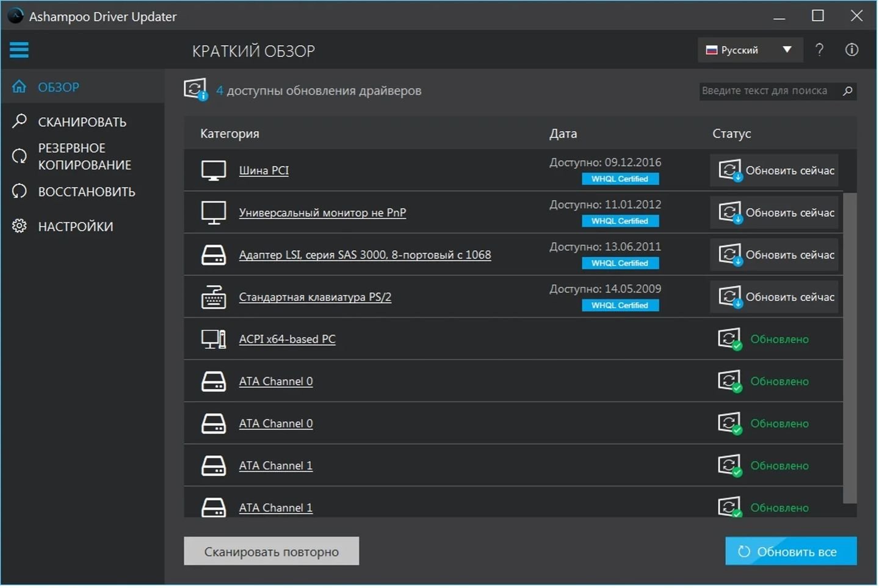The image size is (879, 588).
Task: Click the driver list vertical scrollbar
Action: click(850, 349)
